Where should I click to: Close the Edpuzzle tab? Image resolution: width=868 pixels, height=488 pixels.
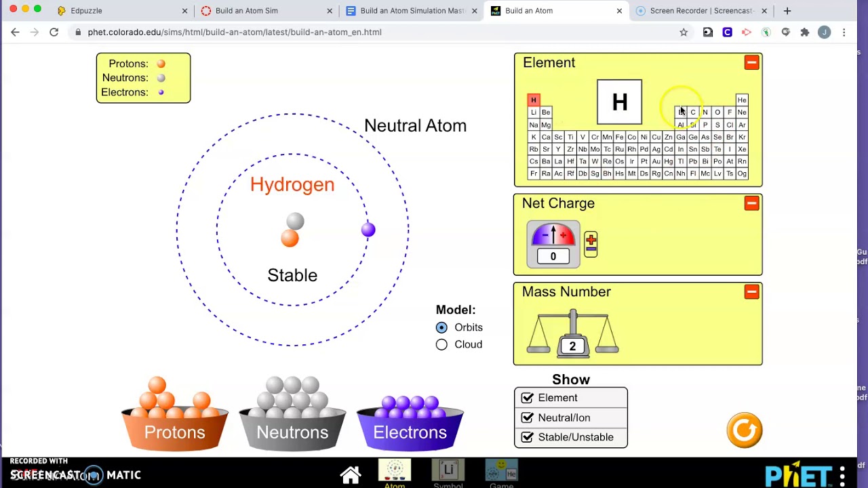tap(184, 11)
